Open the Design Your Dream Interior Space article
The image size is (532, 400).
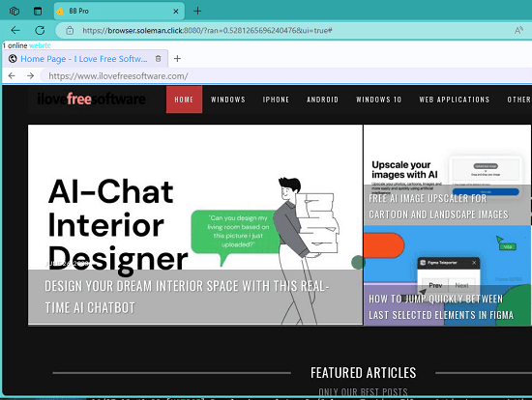pyautogui.click(x=187, y=297)
